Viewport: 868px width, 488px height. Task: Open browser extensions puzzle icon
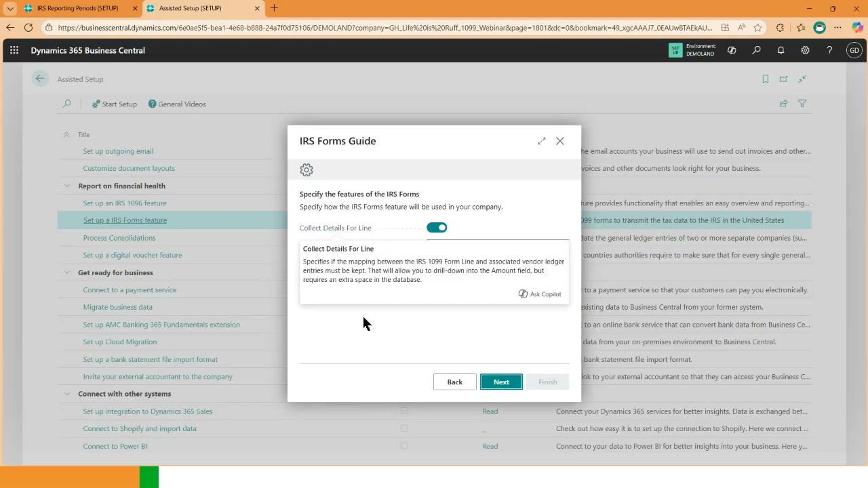coord(780,28)
